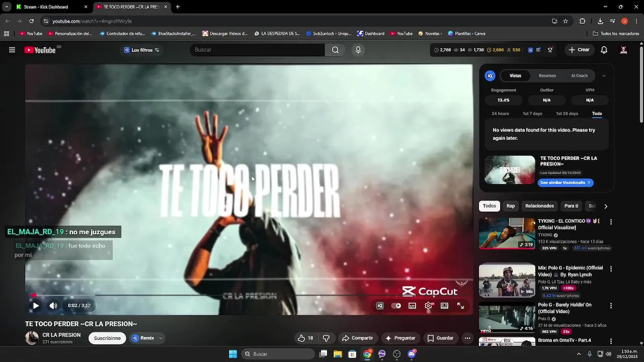Screen dimensions: 644x362
Task: Open TYKING - EL CONTIGO video thumbnail
Action: point(507,233)
